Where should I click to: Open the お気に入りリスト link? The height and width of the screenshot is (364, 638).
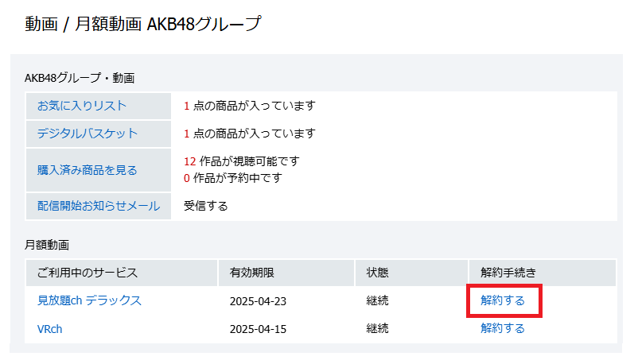click(81, 106)
